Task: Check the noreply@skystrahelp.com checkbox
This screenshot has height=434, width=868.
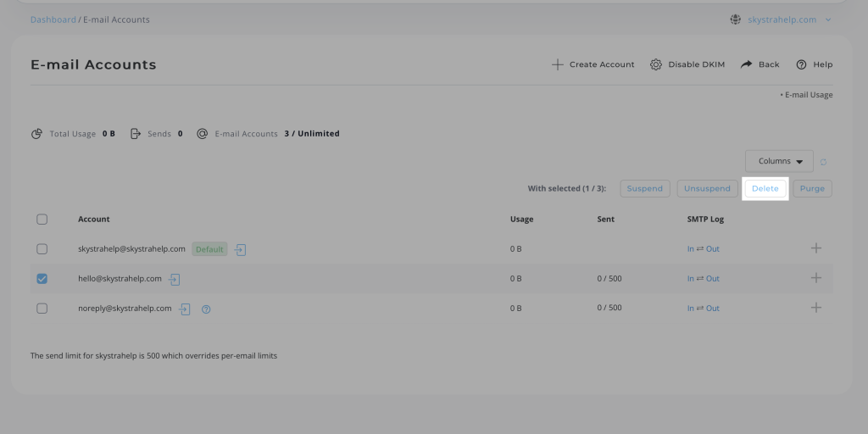Action: [42, 309]
